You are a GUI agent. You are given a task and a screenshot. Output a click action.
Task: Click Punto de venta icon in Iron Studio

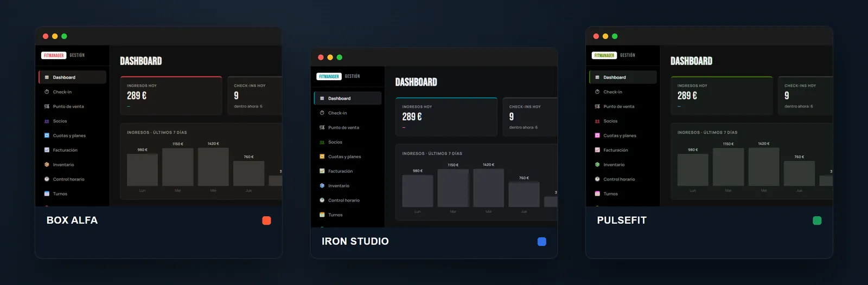322,128
